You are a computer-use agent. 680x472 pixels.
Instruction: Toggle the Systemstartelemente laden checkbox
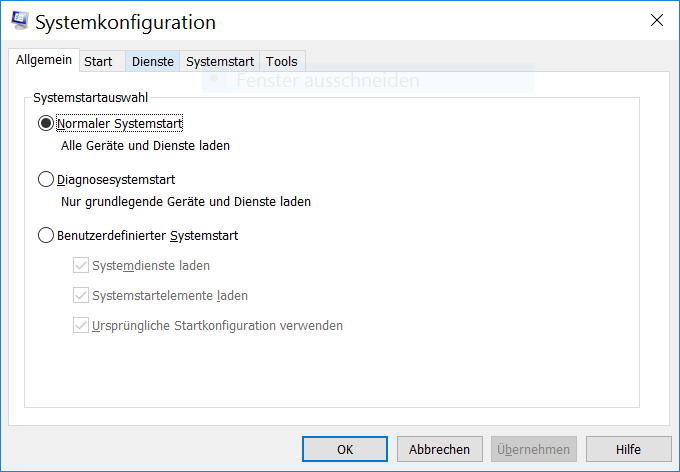click(81, 296)
